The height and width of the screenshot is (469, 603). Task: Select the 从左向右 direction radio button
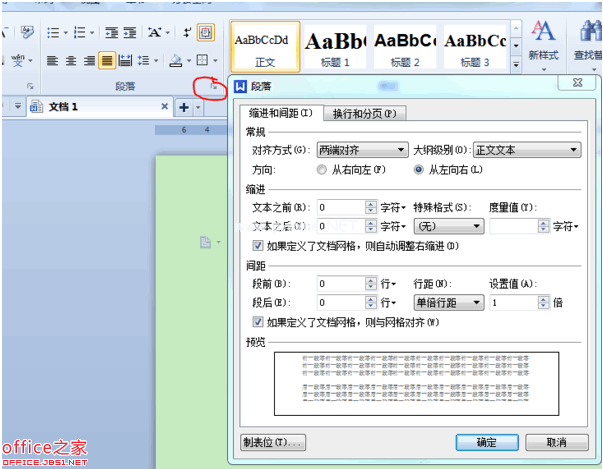click(419, 170)
